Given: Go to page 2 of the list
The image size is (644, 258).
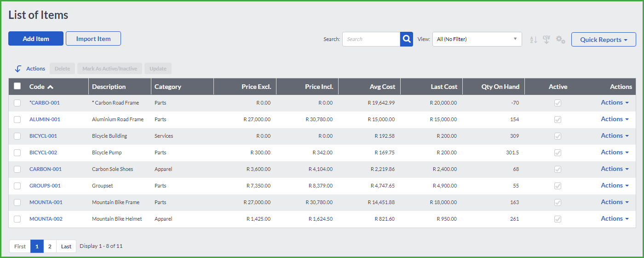Looking at the screenshot, I should 50,246.
